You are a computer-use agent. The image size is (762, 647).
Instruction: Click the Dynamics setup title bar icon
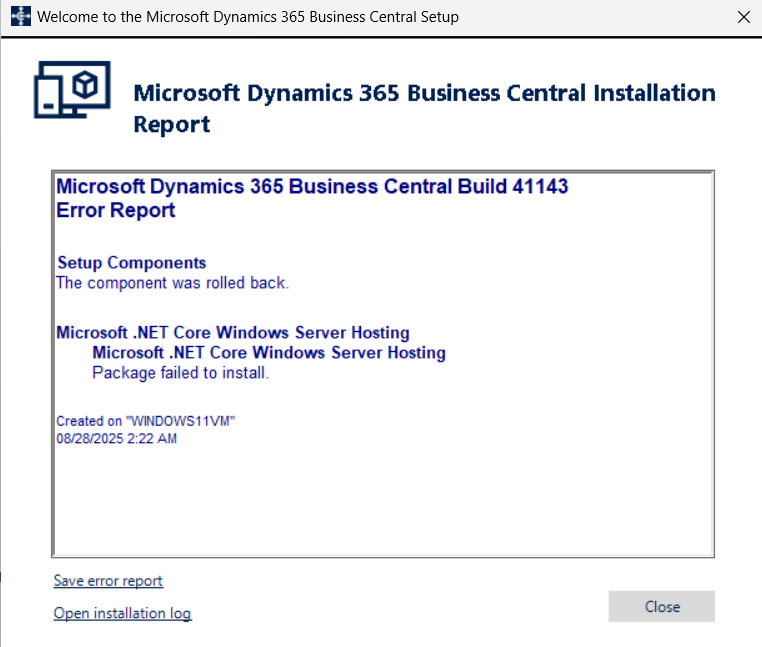tap(21, 17)
